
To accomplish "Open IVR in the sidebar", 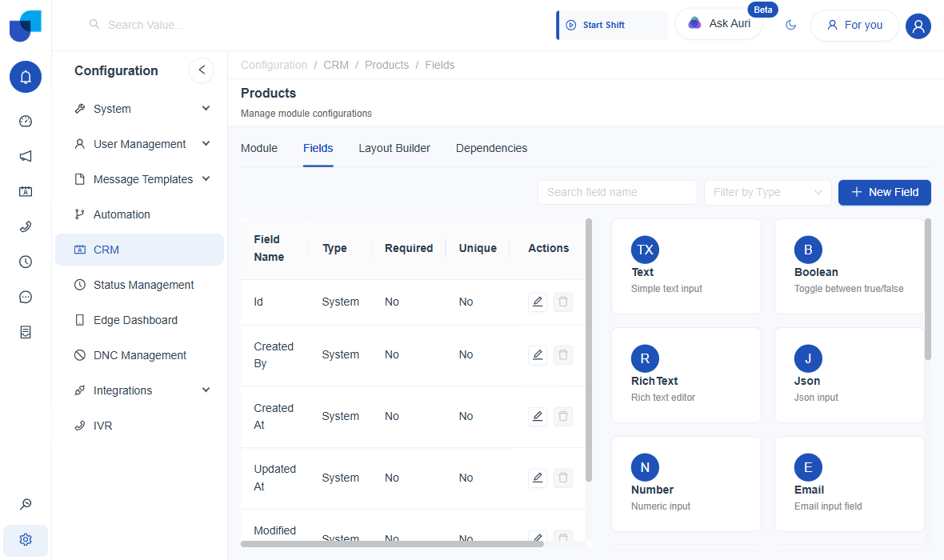I will [x=140, y=426].
